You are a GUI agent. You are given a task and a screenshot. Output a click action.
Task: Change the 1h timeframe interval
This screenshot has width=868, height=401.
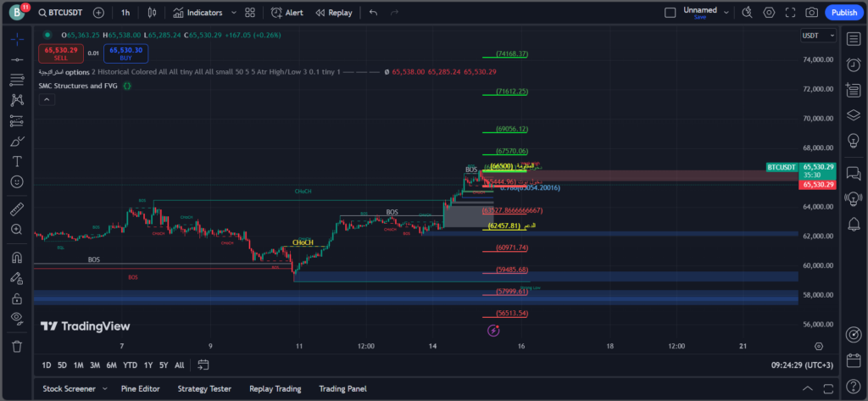tap(125, 12)
